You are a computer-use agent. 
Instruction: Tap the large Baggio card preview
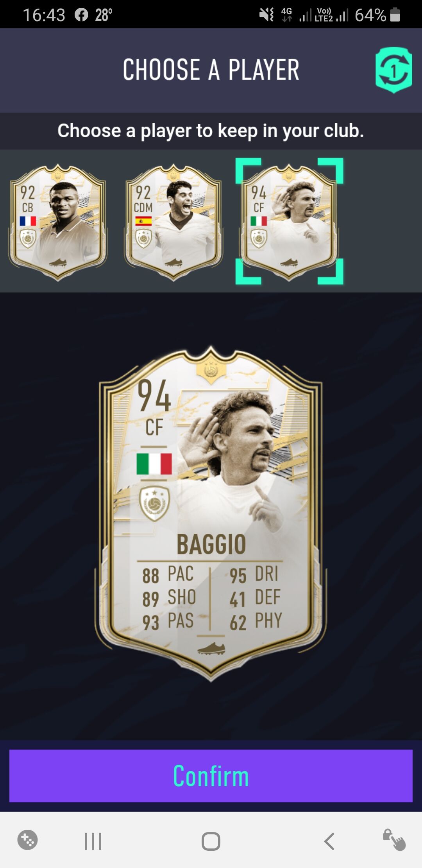211,513
